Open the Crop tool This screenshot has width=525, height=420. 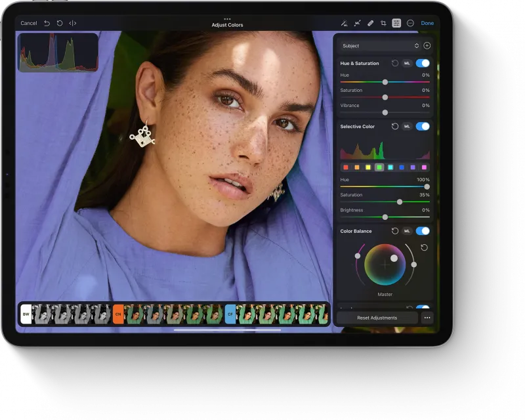[383, 23]
